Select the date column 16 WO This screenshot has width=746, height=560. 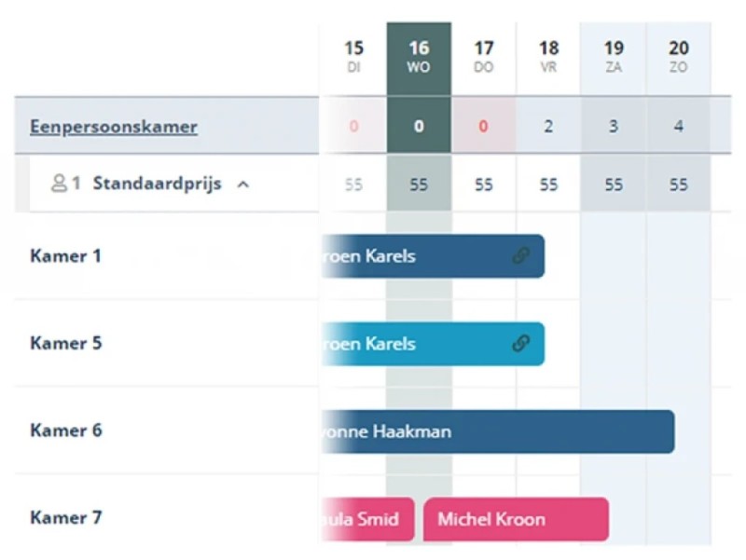pyautogui.click(x=419, y=57)
